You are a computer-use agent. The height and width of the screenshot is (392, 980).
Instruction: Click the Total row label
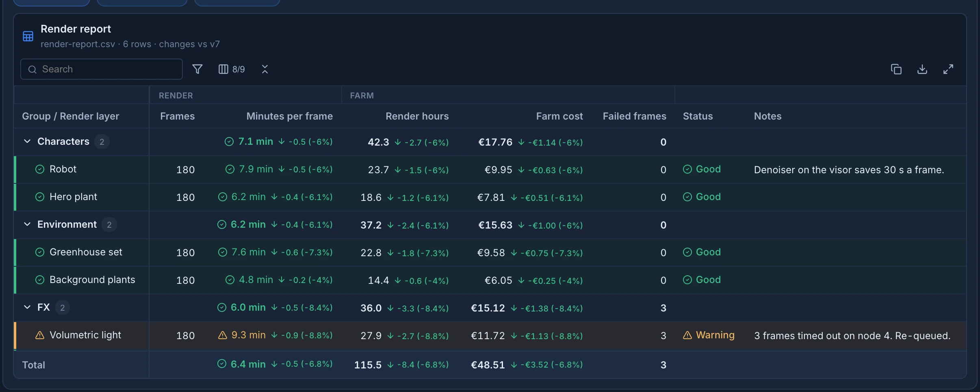[x=34, y=365]
